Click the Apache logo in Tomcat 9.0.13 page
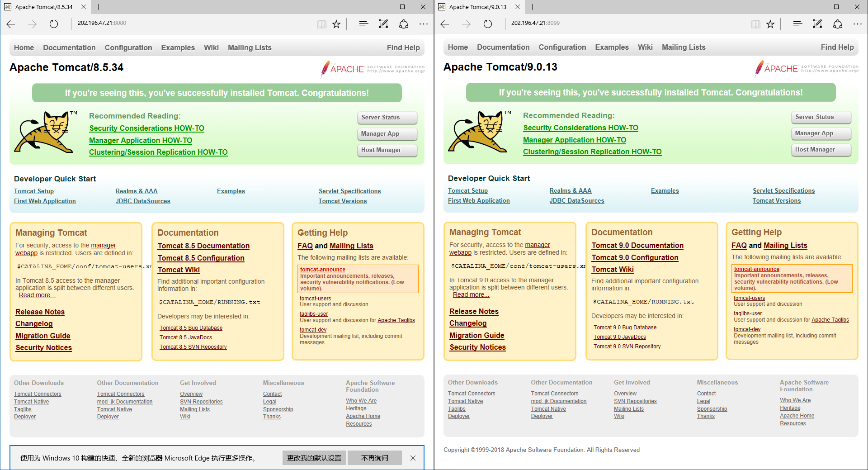The width and height of the screenshot is (868, 470). (x=807, y=69)
